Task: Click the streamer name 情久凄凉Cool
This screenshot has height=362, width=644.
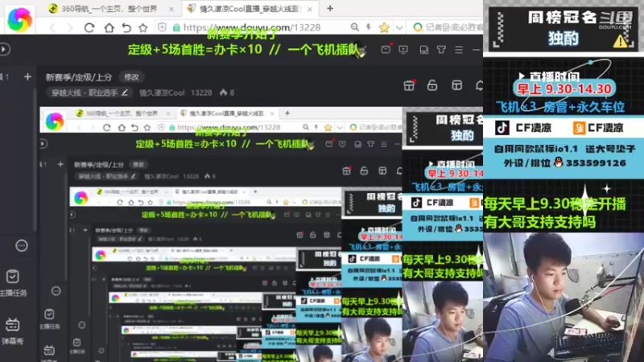Action: 162,93
